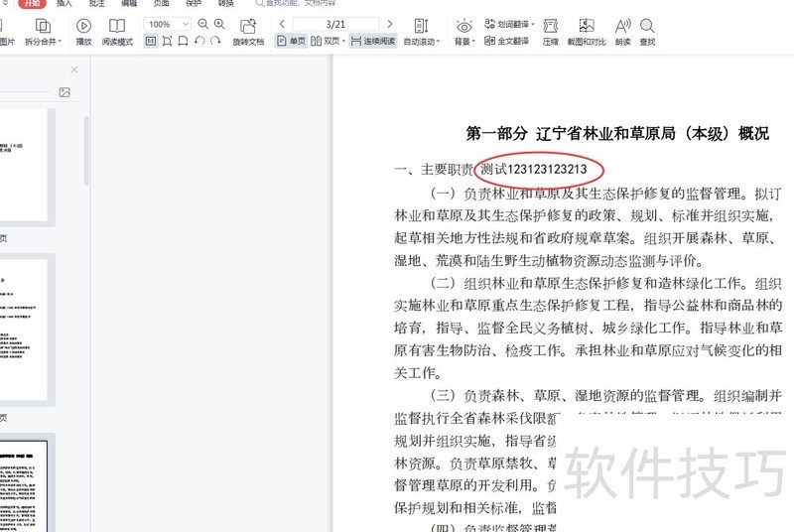The height and width of the screenshot is (532, 794).
Task: Toggle 连续阅读 continuous reading
Action: point(373,41)
